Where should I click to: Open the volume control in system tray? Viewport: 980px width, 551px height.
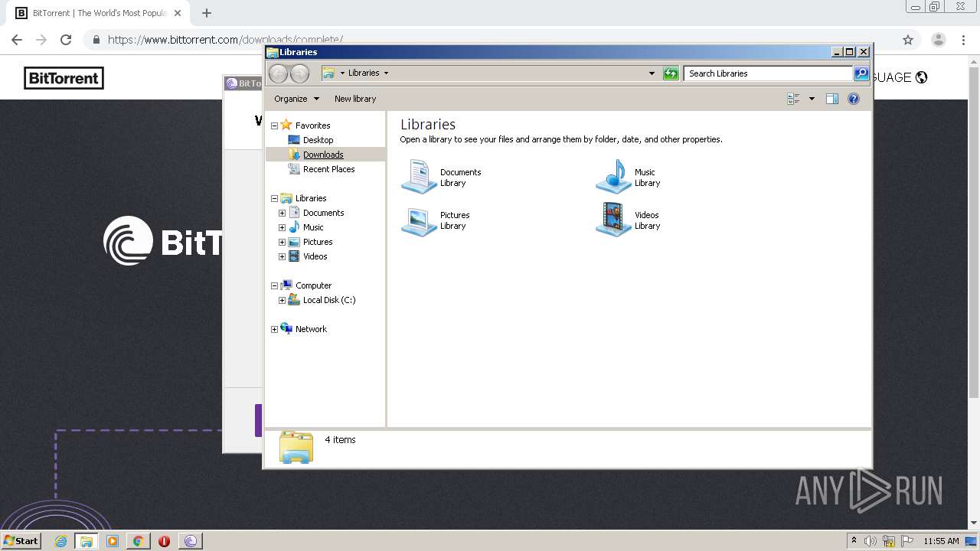pyautogui.click(x=871, y=541)
